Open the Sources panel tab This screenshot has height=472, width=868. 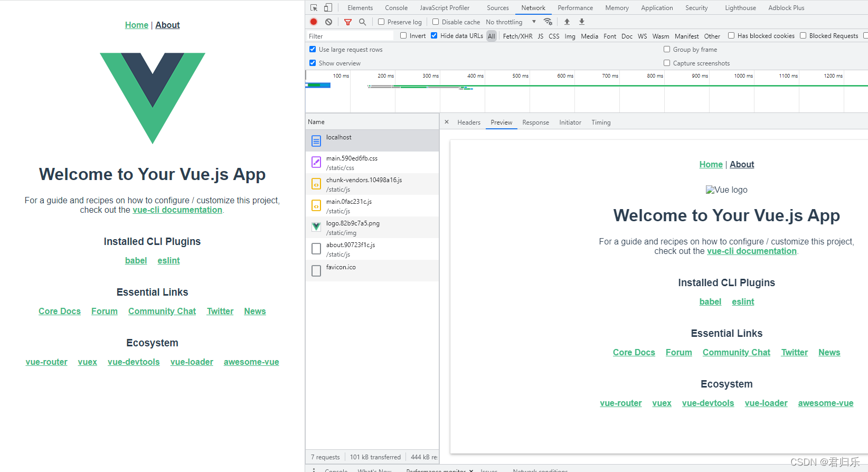[498, 8]
